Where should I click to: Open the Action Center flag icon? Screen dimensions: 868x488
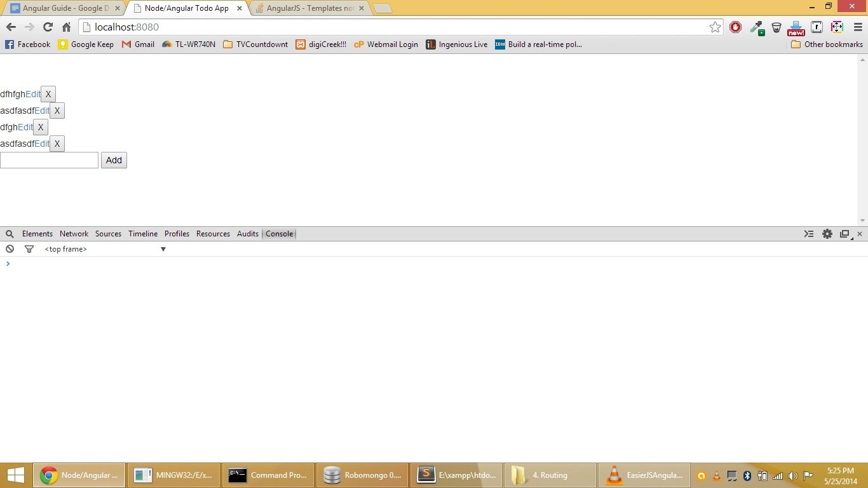[808, 476]
